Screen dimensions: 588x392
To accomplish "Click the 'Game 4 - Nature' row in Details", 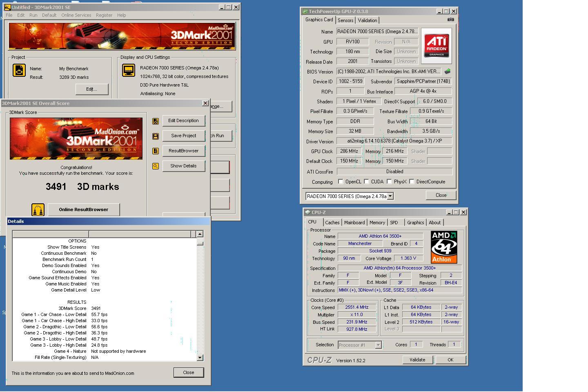I will (x=104, y=351).
